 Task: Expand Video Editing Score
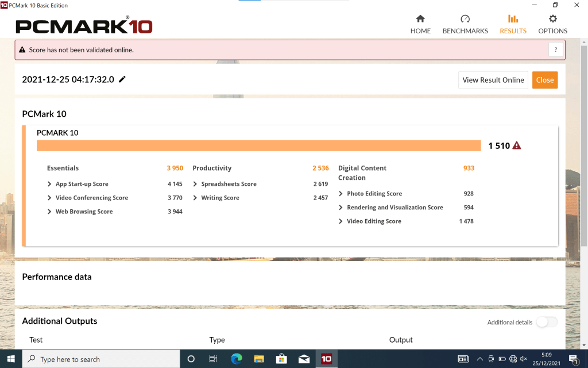click(341, 221)
